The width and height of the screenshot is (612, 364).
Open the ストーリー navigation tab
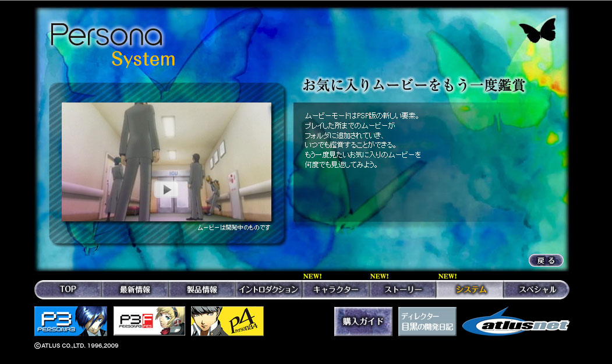pyautogui.click(x=403, y=289)
